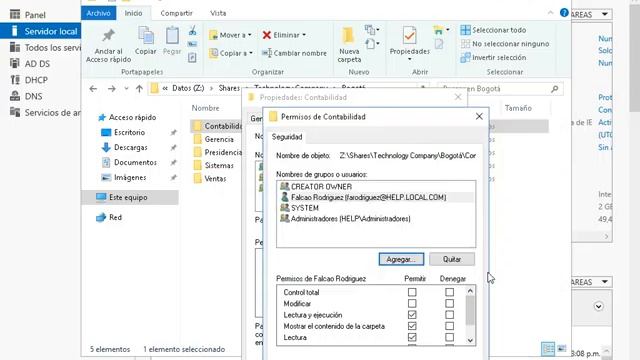The image size is (640, 360).
Task: Uncheck Permitir for Lectura
Action: point(412,337)
